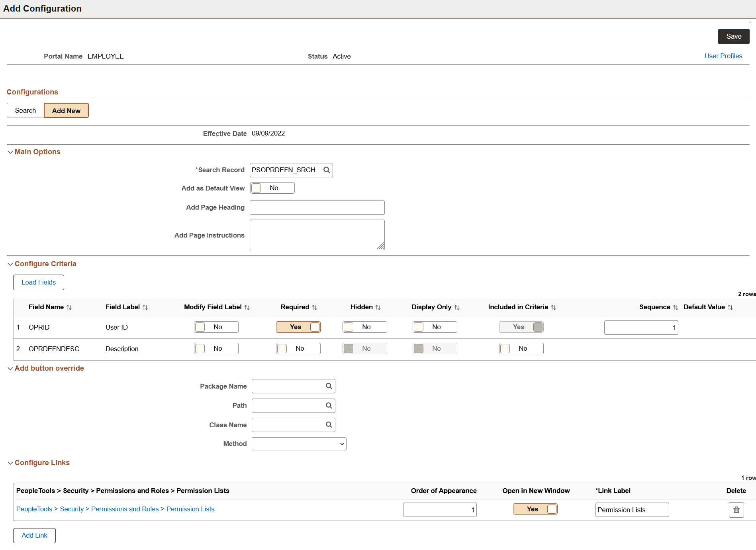
Task: Collapse the Configure Criteria section
Action: click(x=10, y=264)
